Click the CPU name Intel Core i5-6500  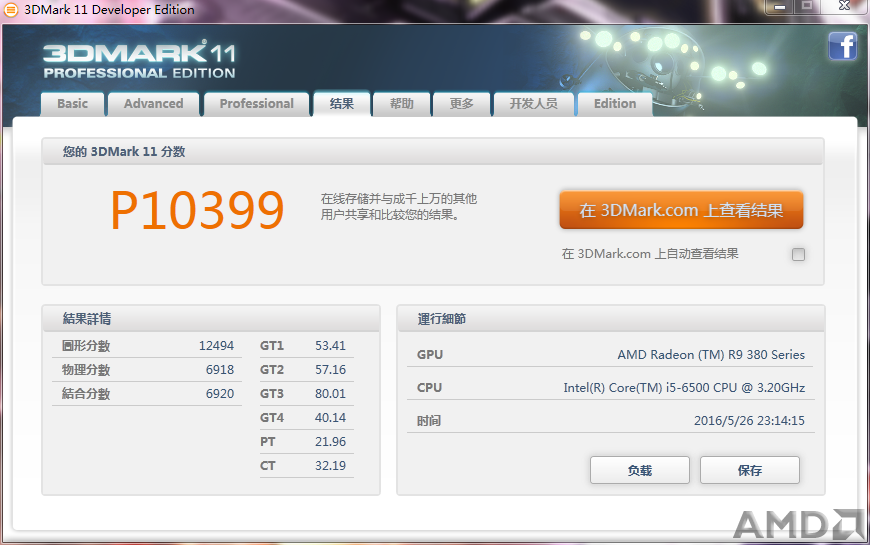[684, 387]
